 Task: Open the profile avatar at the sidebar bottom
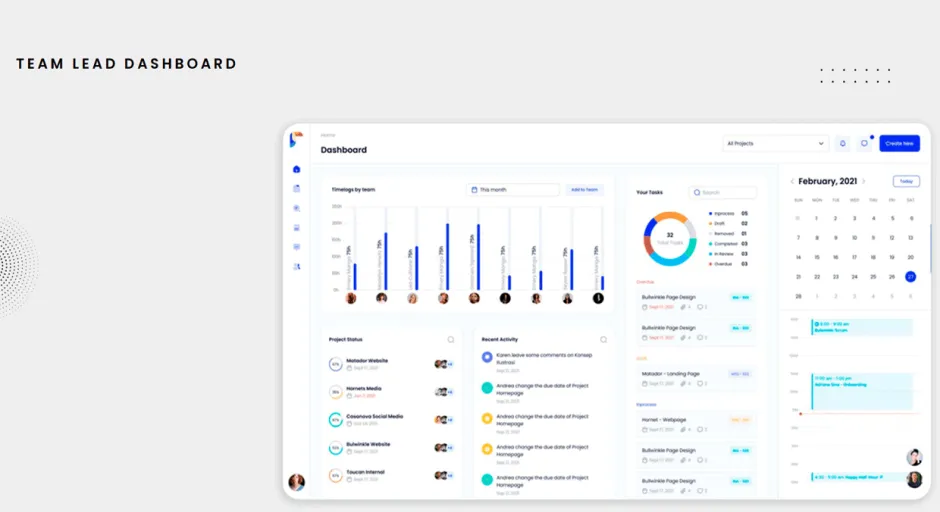(x=296, y=482)
